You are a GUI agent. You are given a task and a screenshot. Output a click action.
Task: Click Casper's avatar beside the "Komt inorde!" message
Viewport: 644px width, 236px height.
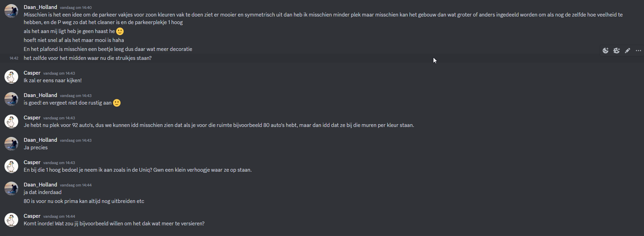coord(11,220)
